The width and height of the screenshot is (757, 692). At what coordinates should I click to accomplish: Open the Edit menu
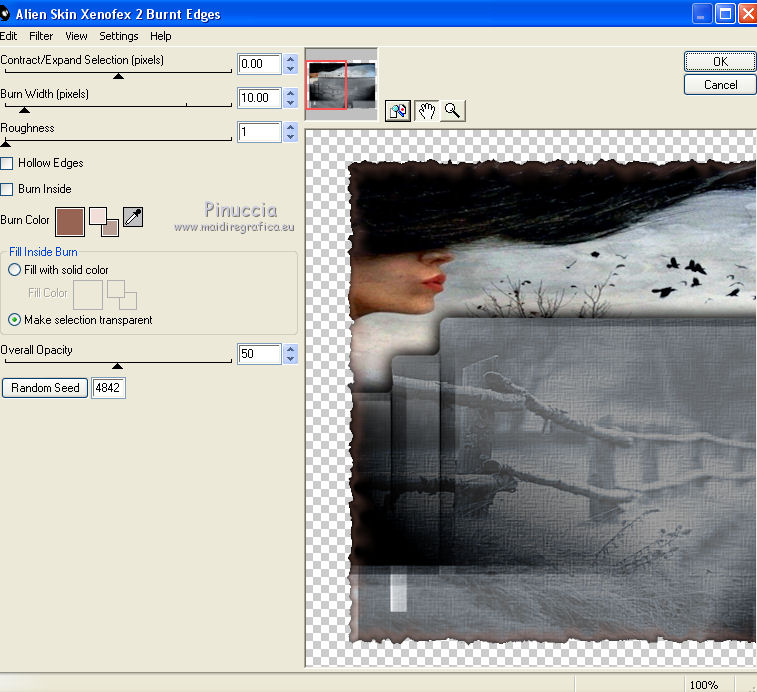tap(8, 36)
